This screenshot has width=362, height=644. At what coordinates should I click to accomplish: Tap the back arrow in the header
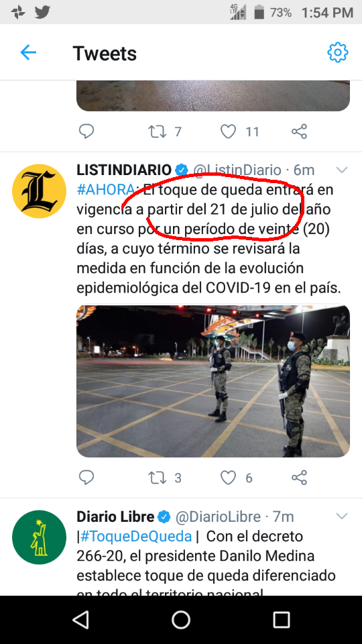[x=28, y=52]
